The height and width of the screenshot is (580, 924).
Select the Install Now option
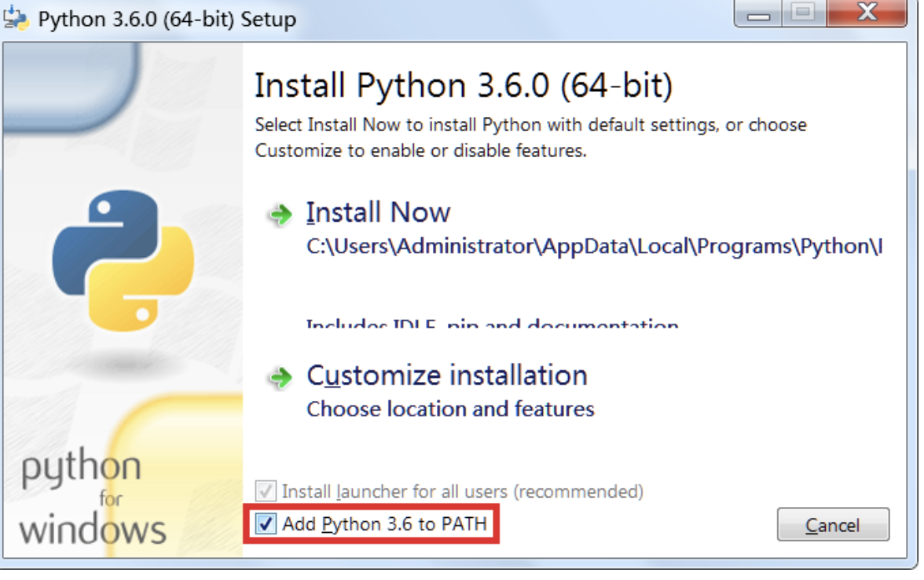[378, 213]
